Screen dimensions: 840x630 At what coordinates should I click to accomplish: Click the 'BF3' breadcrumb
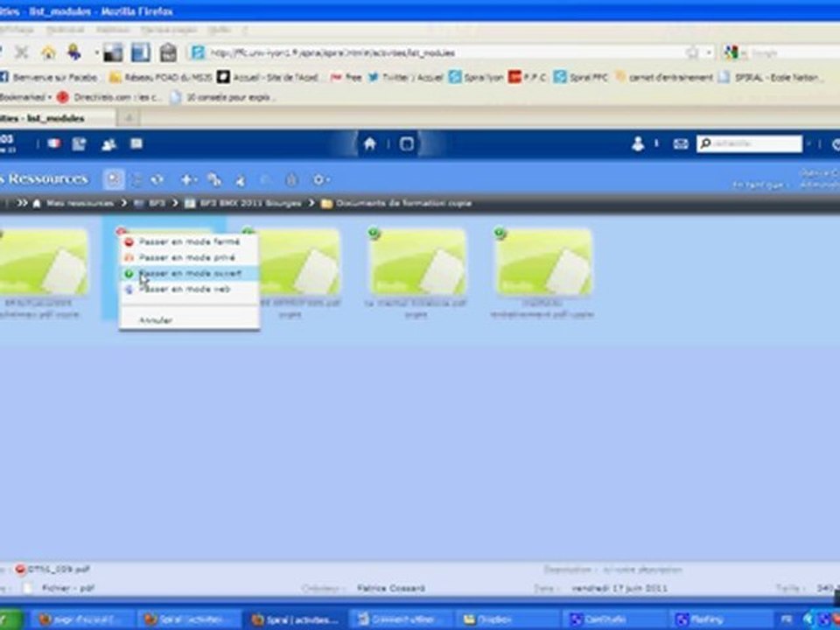coord(156,203)
